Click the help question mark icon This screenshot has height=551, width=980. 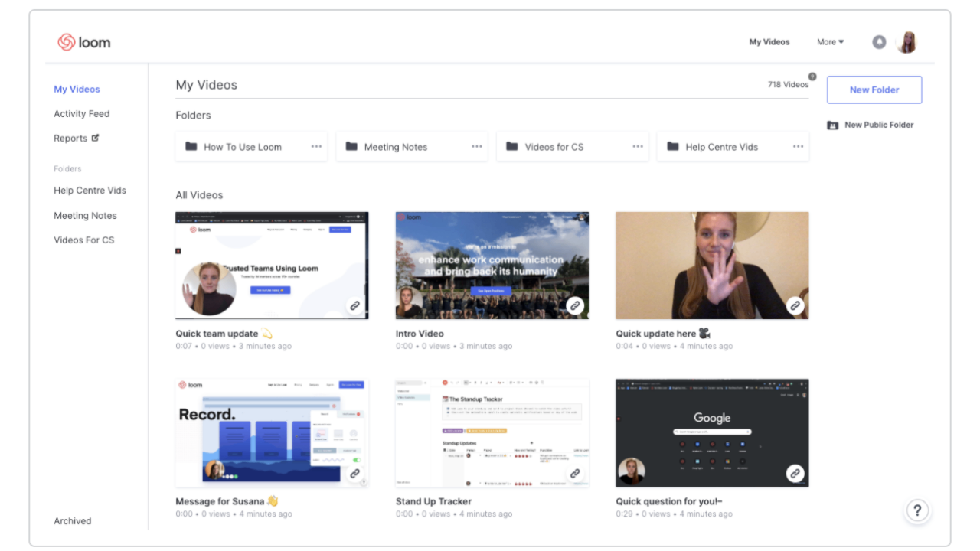pyautogui.click(x=917, y=510)
